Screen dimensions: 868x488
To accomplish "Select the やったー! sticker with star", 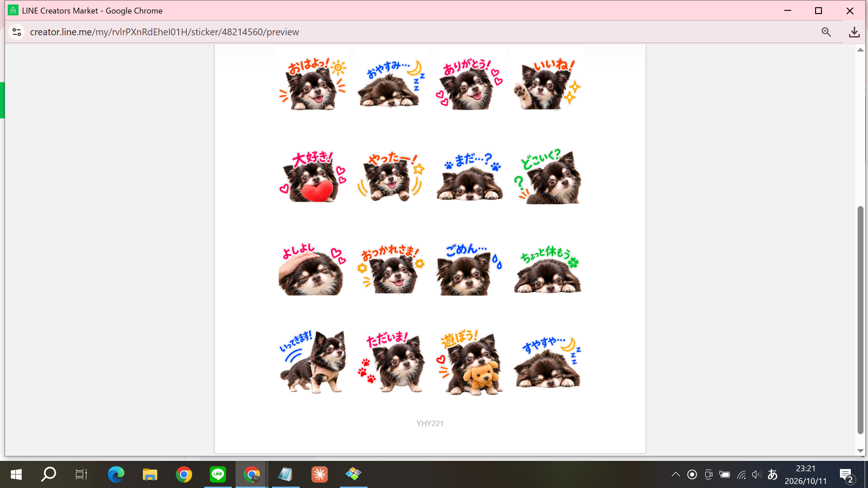I will pos(391,177).
